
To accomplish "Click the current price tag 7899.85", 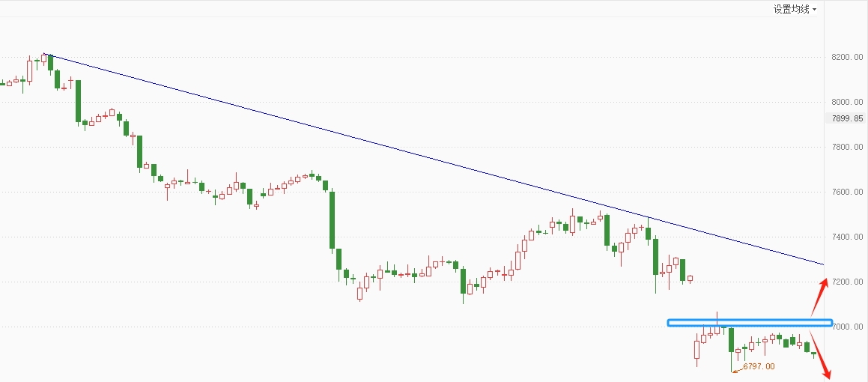I will click(x=847, y=118).
